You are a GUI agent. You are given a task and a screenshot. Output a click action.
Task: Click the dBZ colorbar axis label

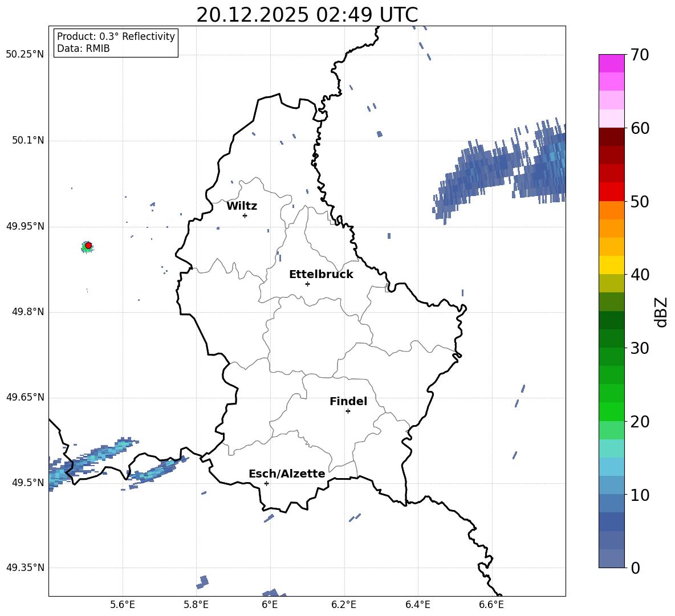point(662,312)
